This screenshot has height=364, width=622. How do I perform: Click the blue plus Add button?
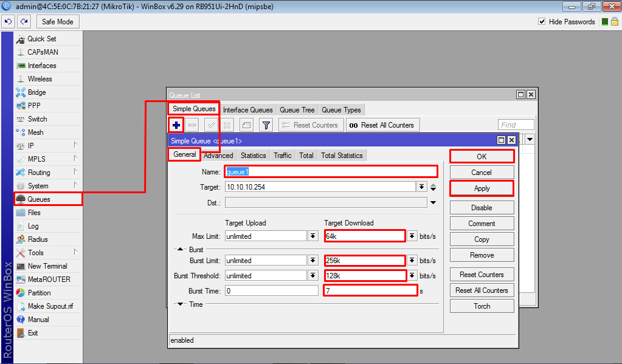[176, 125]
